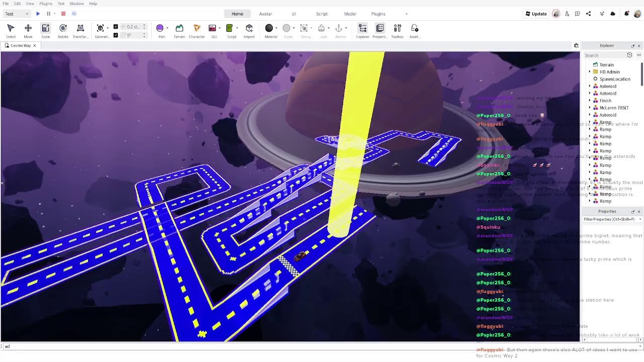Open the View menu
The height and width of the screenshot is (362, 644).
[x=30, y=4]
